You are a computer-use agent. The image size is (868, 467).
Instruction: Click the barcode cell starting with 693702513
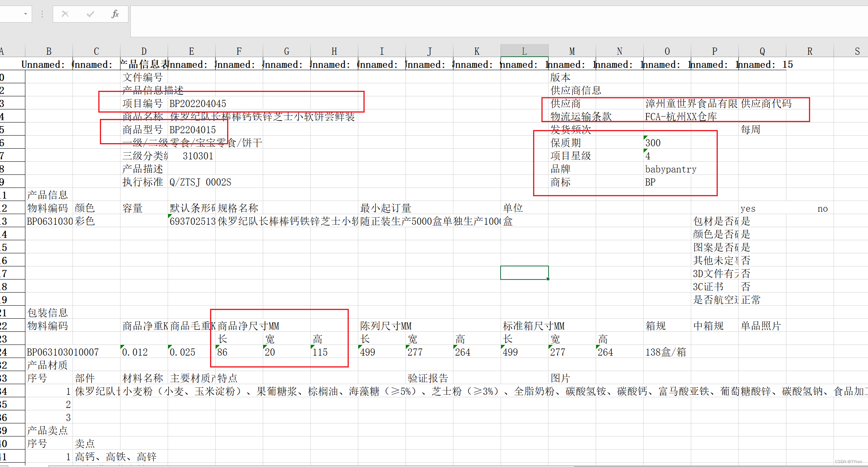[x=192, y=221]
